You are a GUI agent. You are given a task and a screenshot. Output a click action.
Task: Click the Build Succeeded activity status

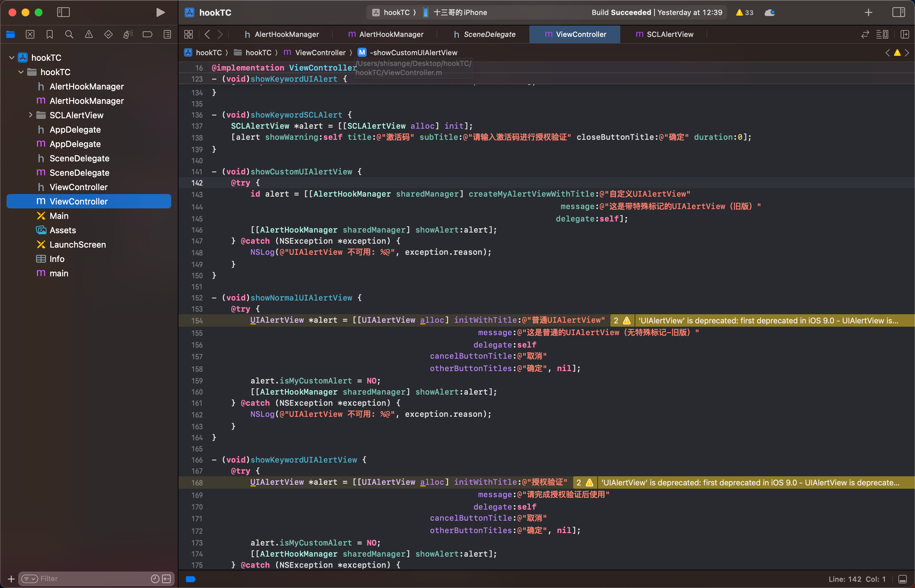[x=657, y=12]
